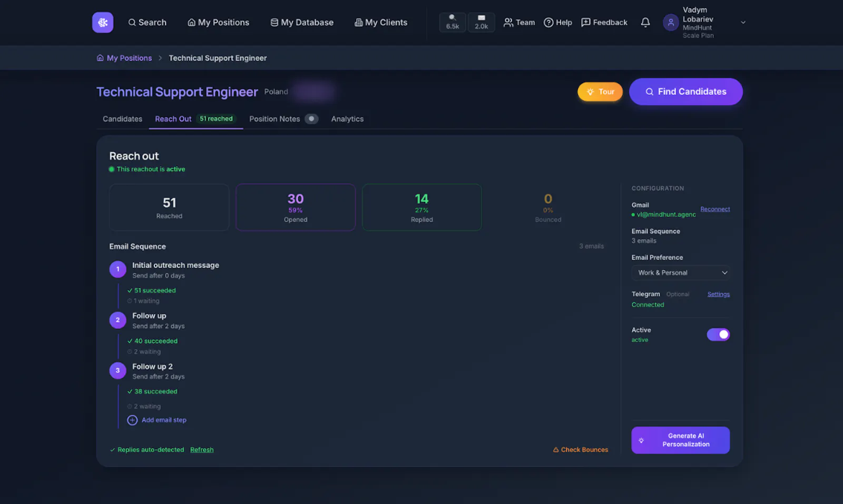Open Help
The height and width of the screenshot is (504, 843).
[x=558, y=22]
